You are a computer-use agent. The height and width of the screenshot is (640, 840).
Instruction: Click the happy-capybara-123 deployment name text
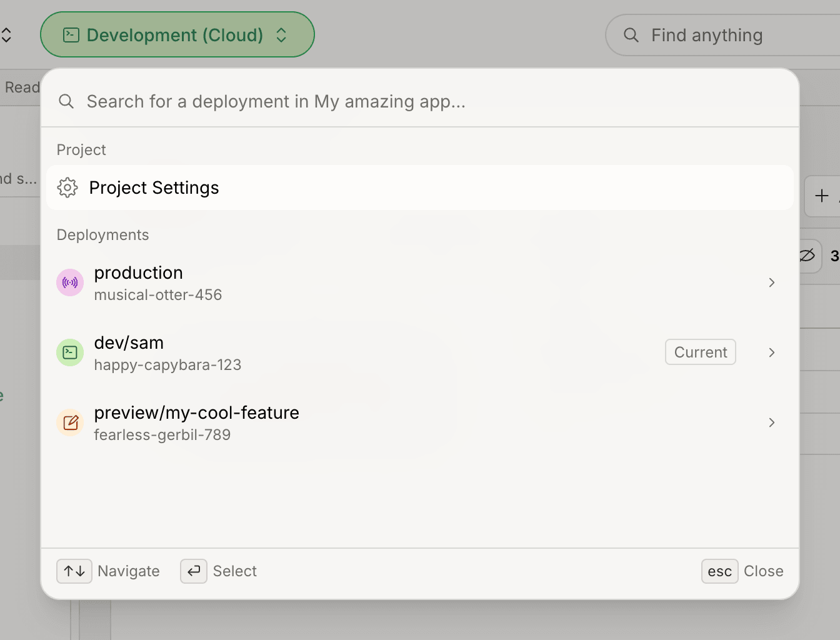(167, 365)
